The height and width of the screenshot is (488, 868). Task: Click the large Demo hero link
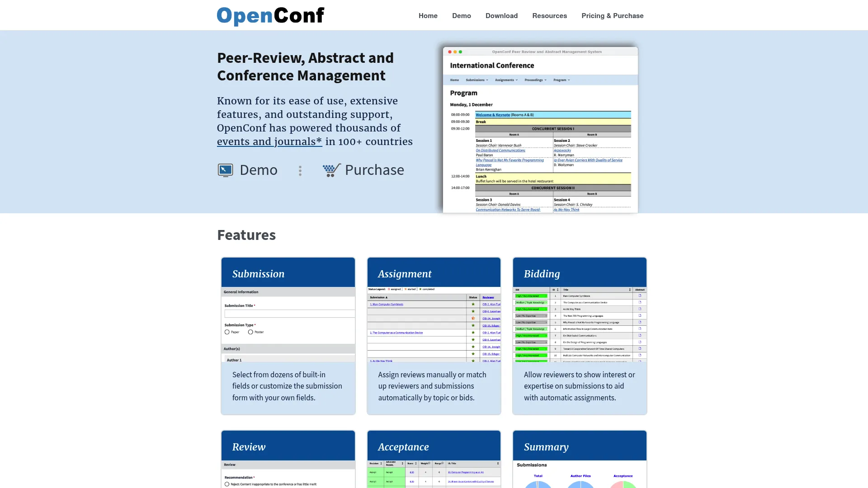tap(258, 170)
